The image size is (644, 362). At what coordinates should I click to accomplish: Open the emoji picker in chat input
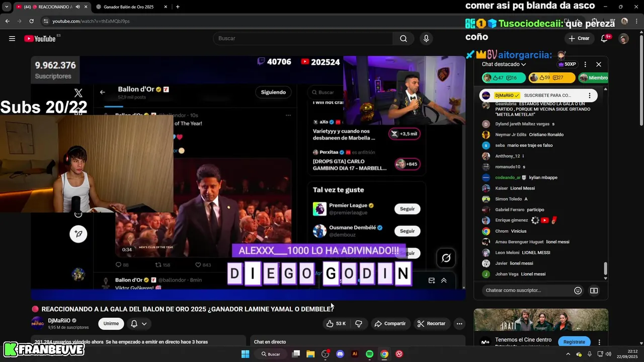pyautogui.click(x=578, y=291)
